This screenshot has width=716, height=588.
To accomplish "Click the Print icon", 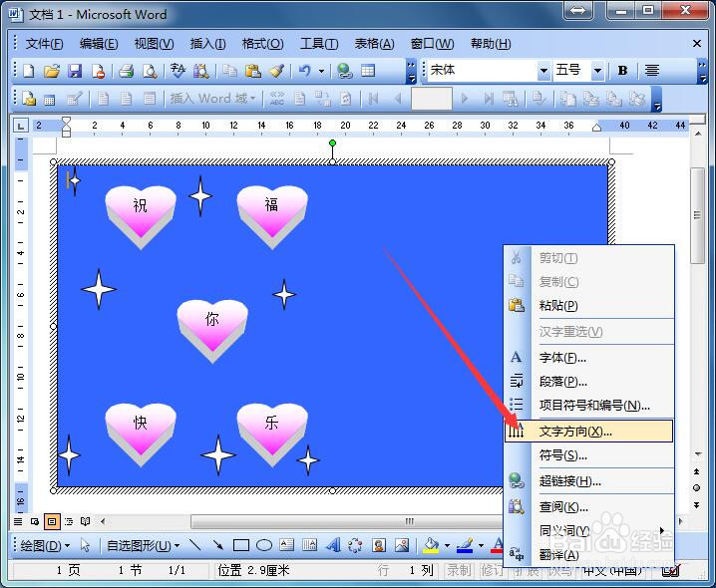I will point(126,71).
